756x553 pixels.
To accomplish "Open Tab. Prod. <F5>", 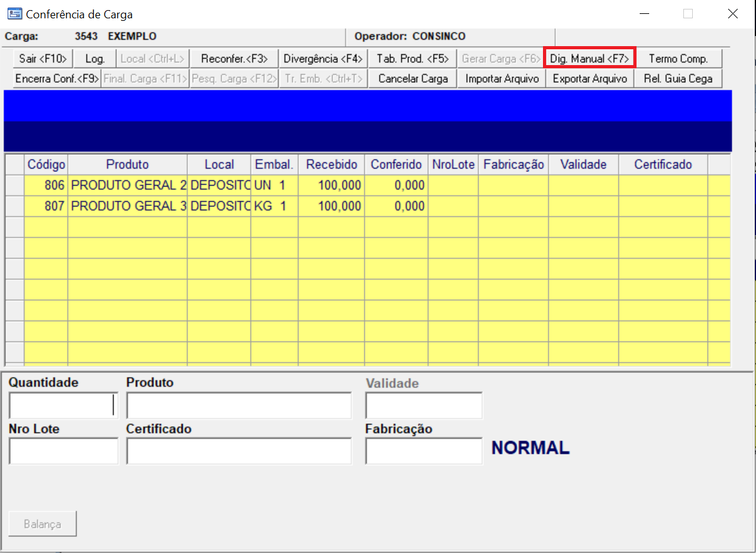I will (x=413, y=58).
